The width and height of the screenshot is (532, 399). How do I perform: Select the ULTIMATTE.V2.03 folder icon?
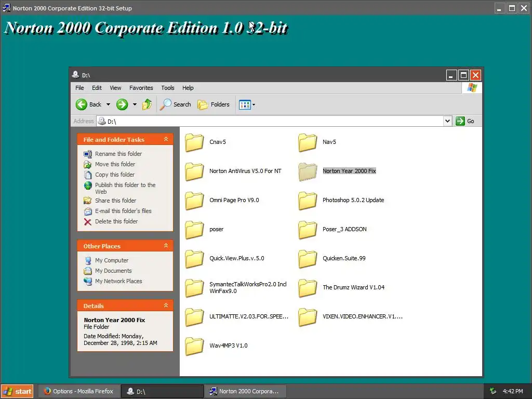194,317
